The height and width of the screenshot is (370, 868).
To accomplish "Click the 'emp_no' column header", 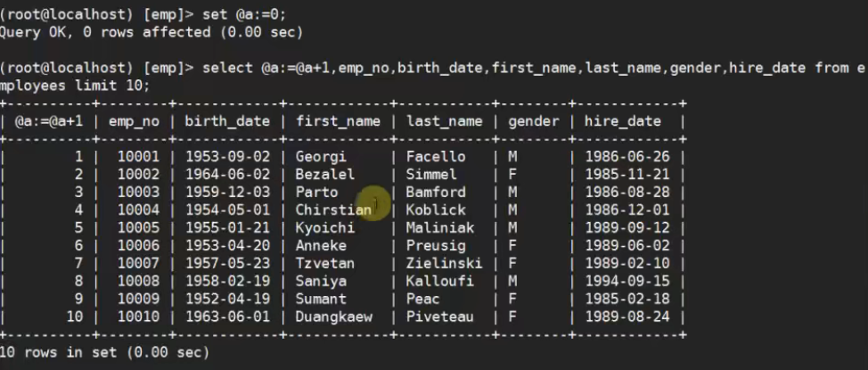I will [x=134, y=121].
